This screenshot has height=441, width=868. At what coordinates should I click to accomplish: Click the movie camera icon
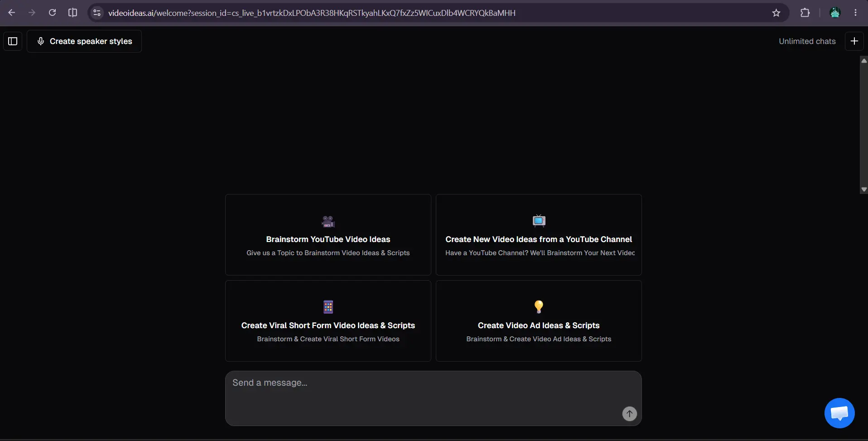(328, 221)
